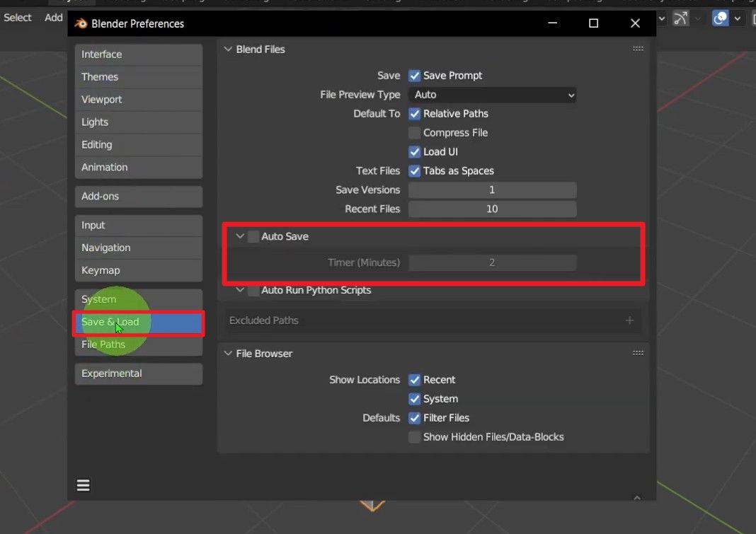Image resolution: width=756 pixels, height=534 pixels.
Task: Disable the Save Prompt checkbox
Action: pos(413,75)
